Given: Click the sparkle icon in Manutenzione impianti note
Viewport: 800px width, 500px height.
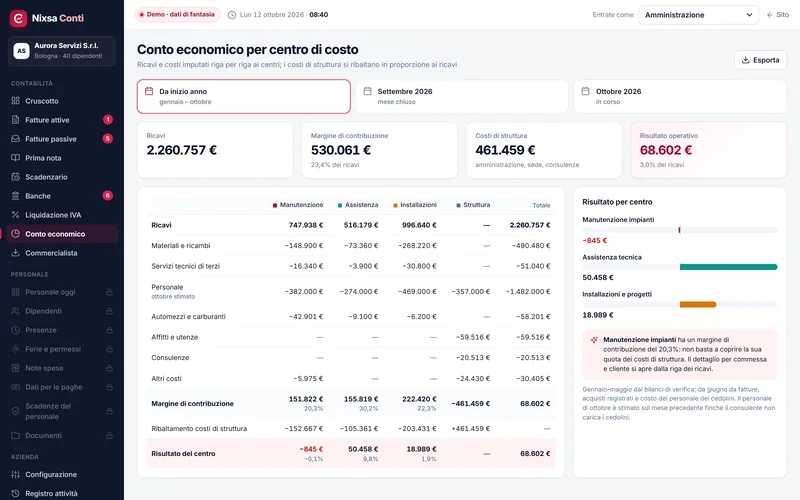Looking at the screenshot, I should point(594,340).
